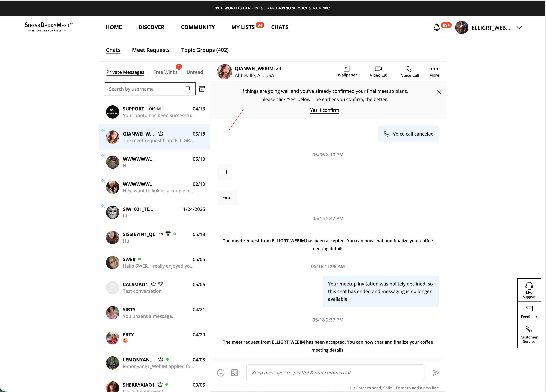546x392 pixels.
Task: Open the WWWWWW chat dated 05/10
Action: 155,162
